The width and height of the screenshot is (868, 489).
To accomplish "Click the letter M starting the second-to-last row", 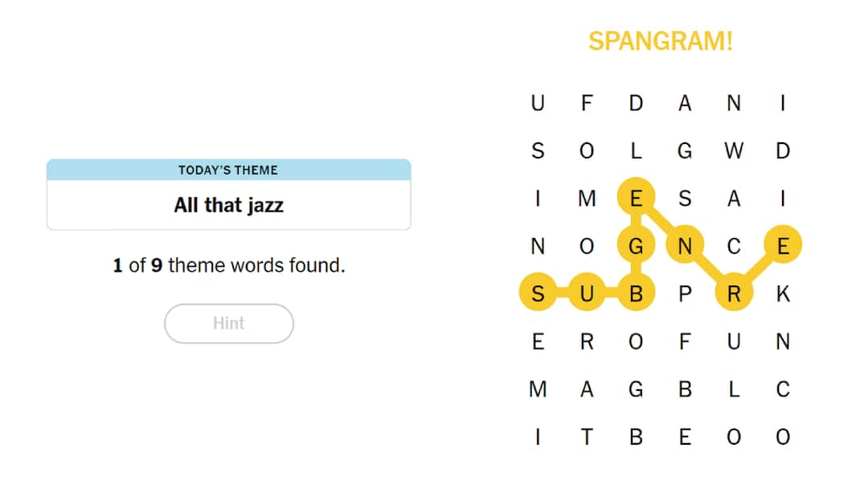I will click(538, 389).
